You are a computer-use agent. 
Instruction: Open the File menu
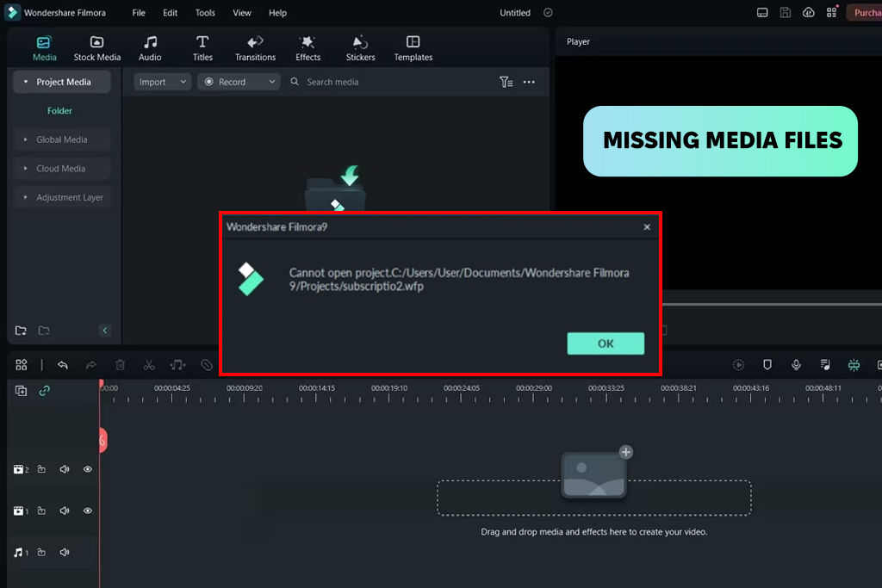tap(139, 12)
